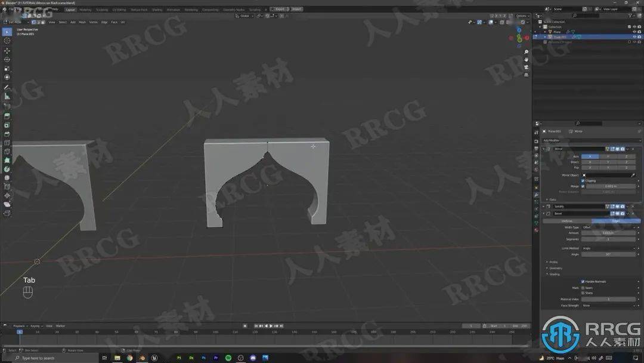Toggle the Merge checkbox

click(x=583, y=186)
